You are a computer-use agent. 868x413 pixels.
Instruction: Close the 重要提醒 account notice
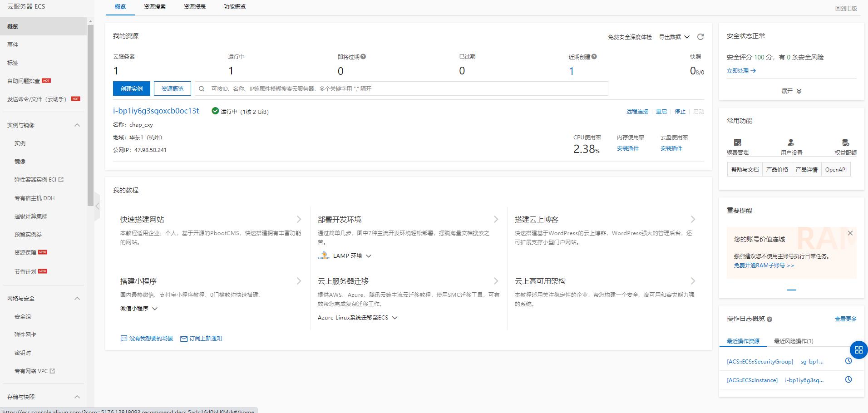850,233
